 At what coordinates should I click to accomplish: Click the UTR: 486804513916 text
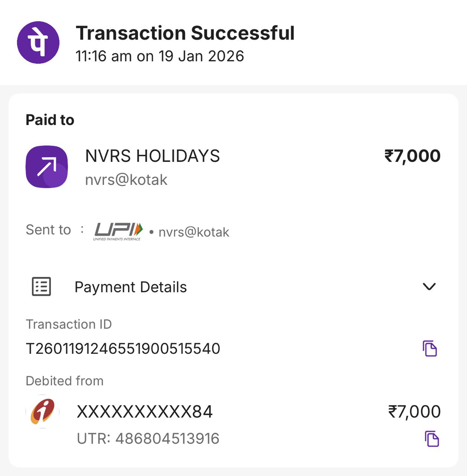(148, 439)
